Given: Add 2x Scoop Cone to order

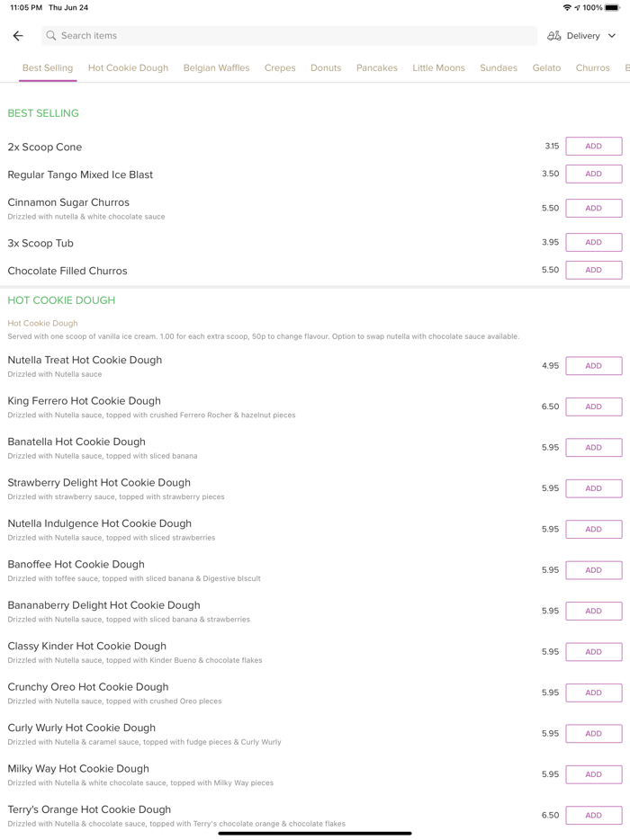Looking at the screenshot, I should [593, 147].
